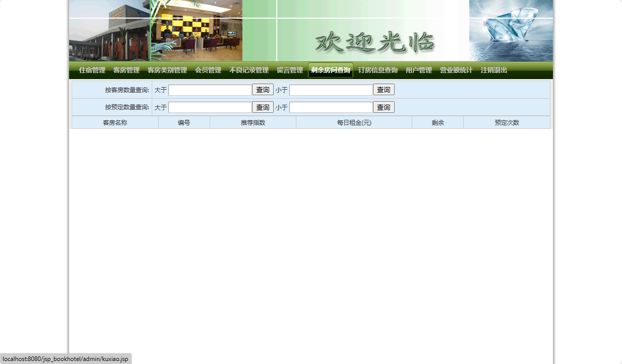Click the first 查询 button in room quantity row
This screenshot has height=364, width=622.
(x=263, y=89)
